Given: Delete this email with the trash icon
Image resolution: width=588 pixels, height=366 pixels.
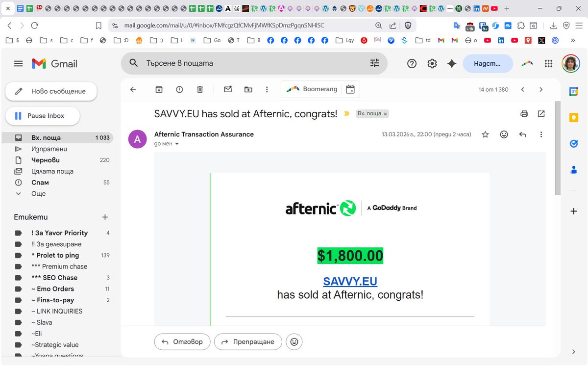Looking at the screenshot, I should tap(200, 89).
